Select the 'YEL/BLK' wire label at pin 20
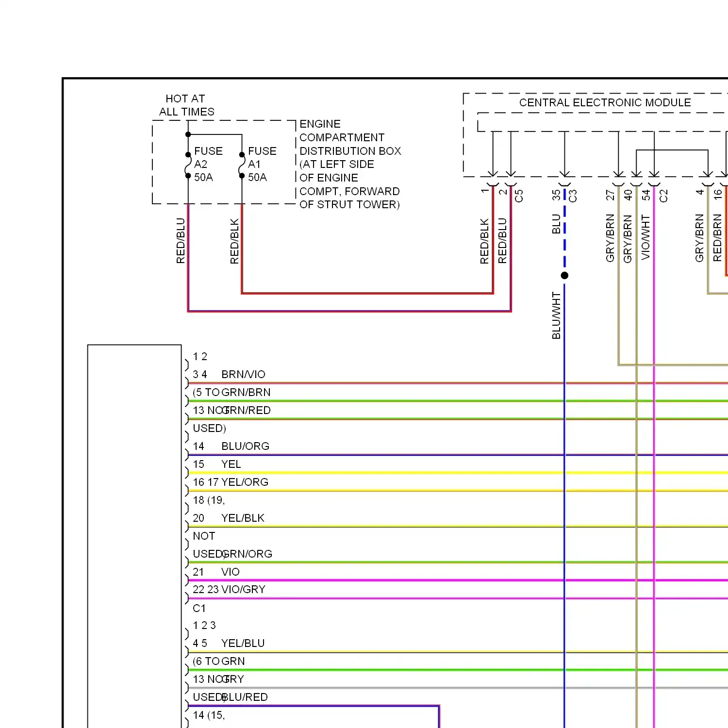The image size is (728, 728). tap(243, 518)
